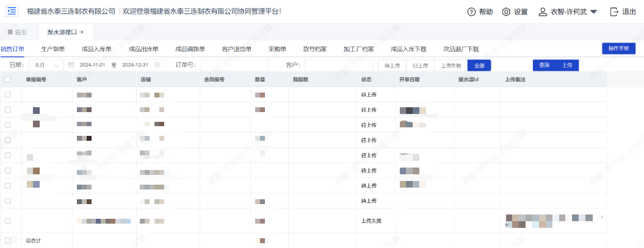Toggle the sidebar menu collapse icon
This screenshot has width=644, height=248.
tap(12, 11)
